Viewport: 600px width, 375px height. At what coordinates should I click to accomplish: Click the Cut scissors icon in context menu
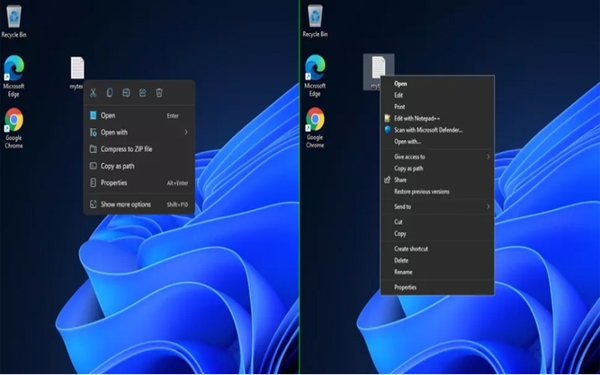[x=93, y=93]
